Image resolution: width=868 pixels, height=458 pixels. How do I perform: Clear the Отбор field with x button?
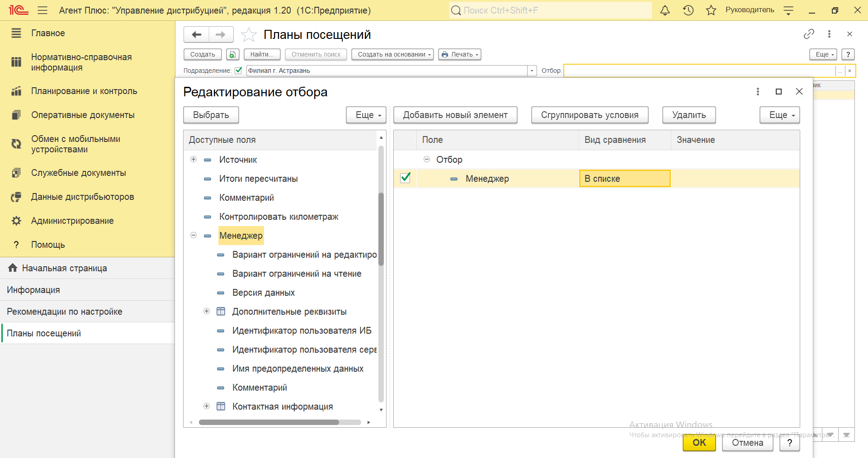(x=850, y=71)
